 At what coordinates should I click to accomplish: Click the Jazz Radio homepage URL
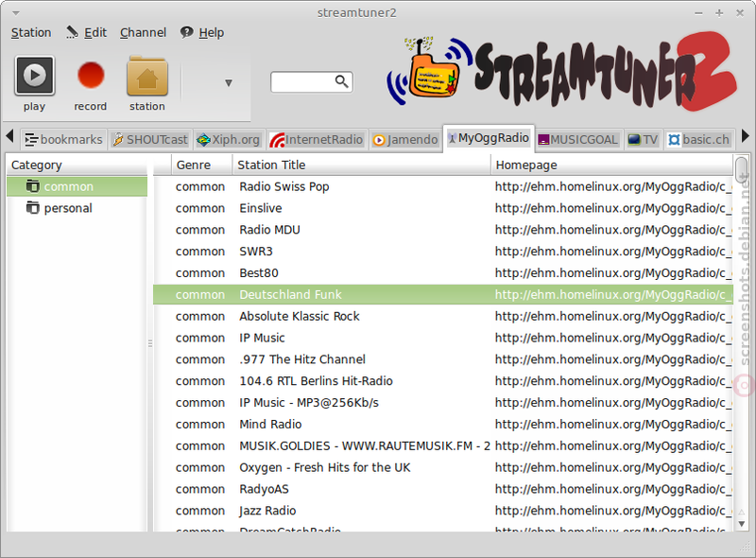pos(613,511)
